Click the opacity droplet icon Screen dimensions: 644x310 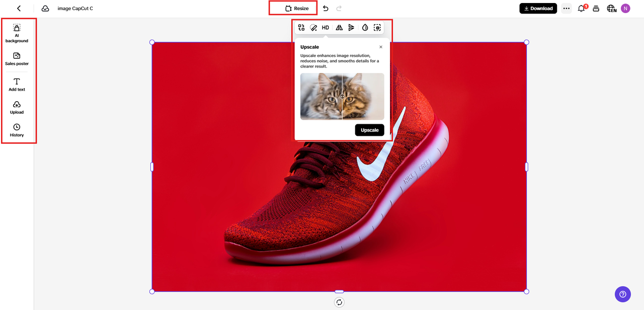point(365,28)
